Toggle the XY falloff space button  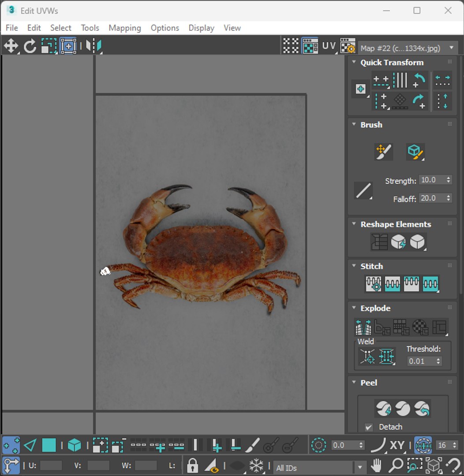(x=397, y=445)
